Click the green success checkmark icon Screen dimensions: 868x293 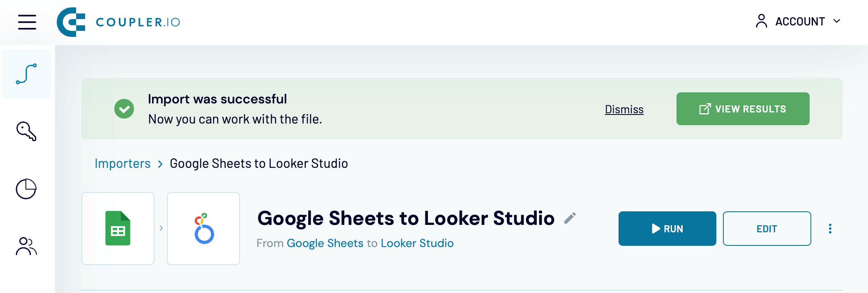pyautogui.click(x=124, y=109)
